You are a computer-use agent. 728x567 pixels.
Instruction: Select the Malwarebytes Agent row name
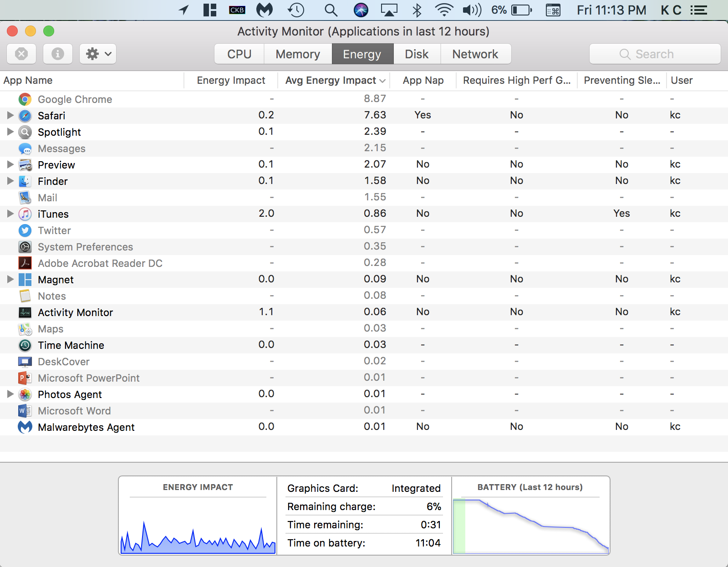coord(86,427)
